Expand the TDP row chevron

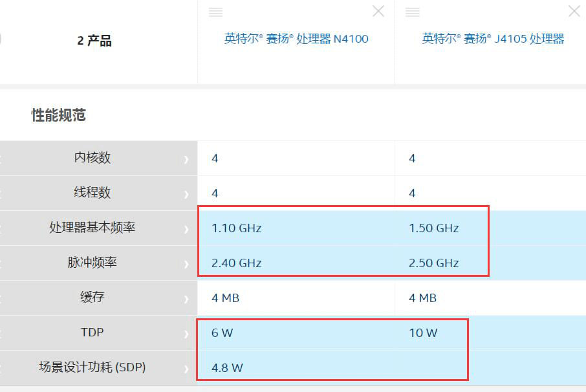[186, 334]
